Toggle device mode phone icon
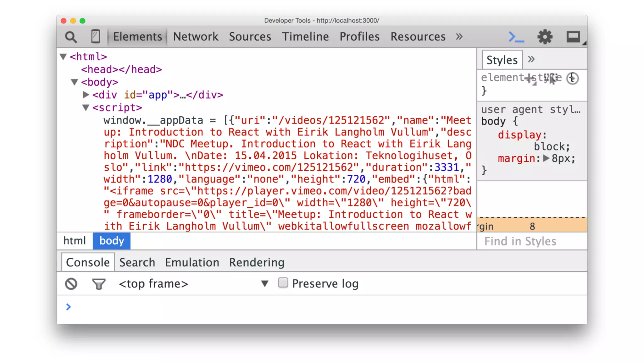 tap(95, 36)
